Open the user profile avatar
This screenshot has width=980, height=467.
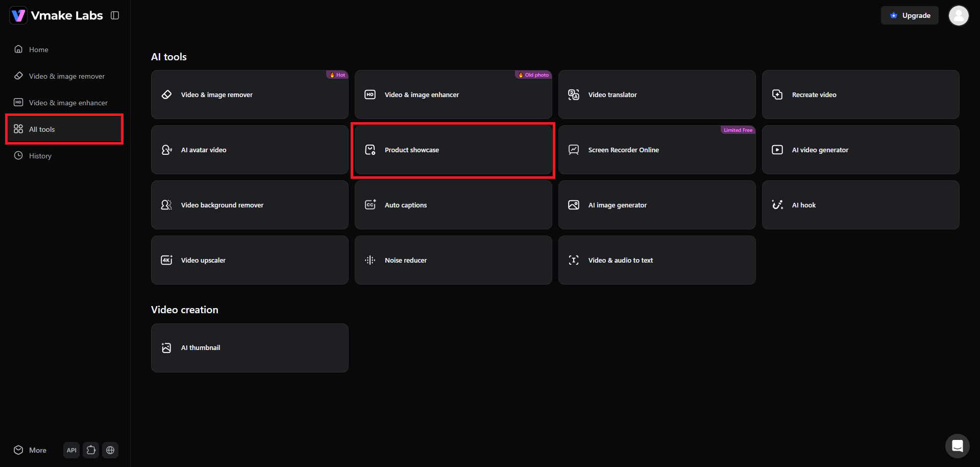coord(959,15)
